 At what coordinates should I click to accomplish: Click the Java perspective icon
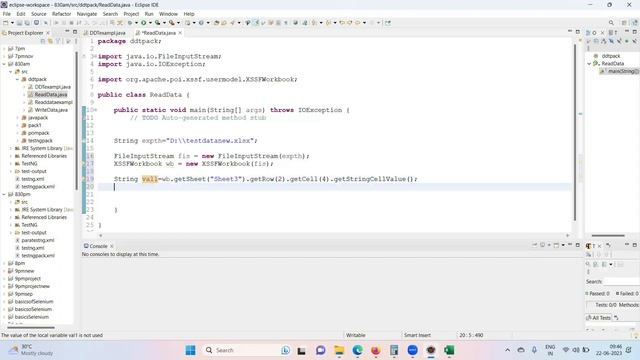tap(635, 23)
